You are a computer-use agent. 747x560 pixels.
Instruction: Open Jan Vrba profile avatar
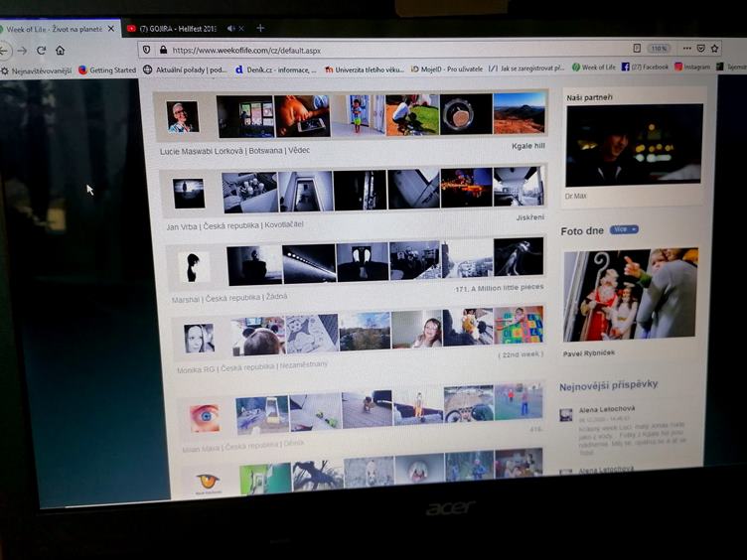click(x=189, y=194)
